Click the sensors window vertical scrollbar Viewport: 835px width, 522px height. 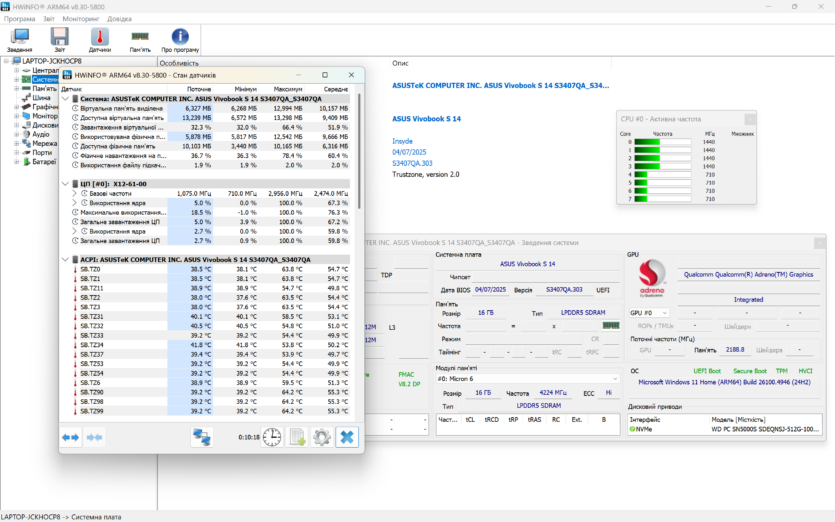pyautogui.click(x=360, y=151)
